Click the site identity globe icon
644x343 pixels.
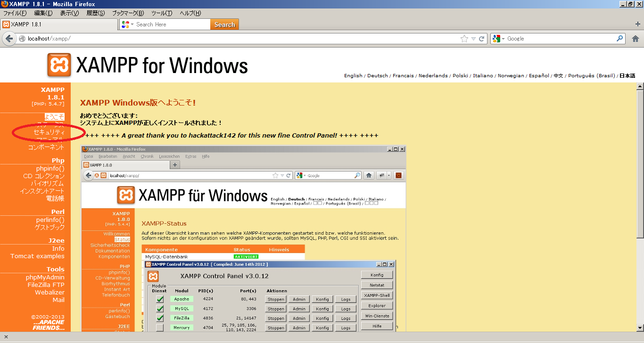(x=22, y=39)
